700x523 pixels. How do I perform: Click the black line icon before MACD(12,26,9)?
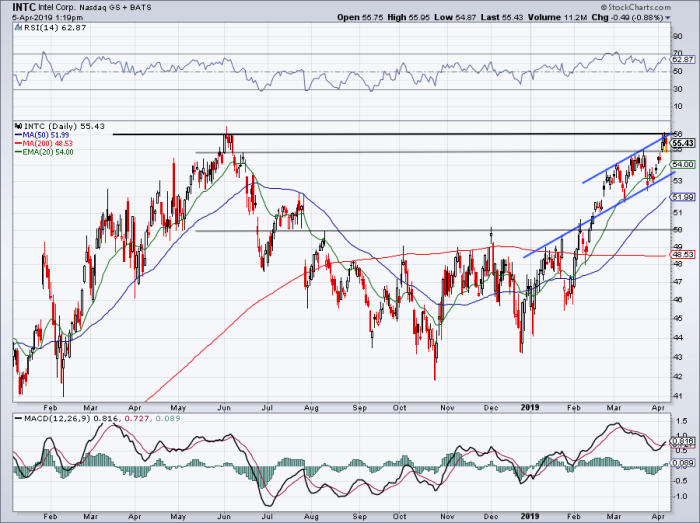click(18, 419)
